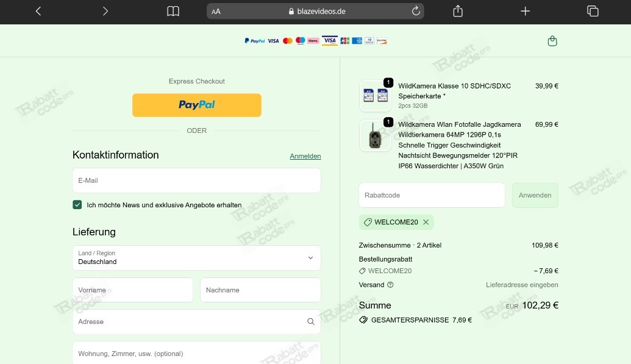631x364 pixels.
Task: Open the bookmarks icon in browser toolbar
Action: tap(173, 11)
